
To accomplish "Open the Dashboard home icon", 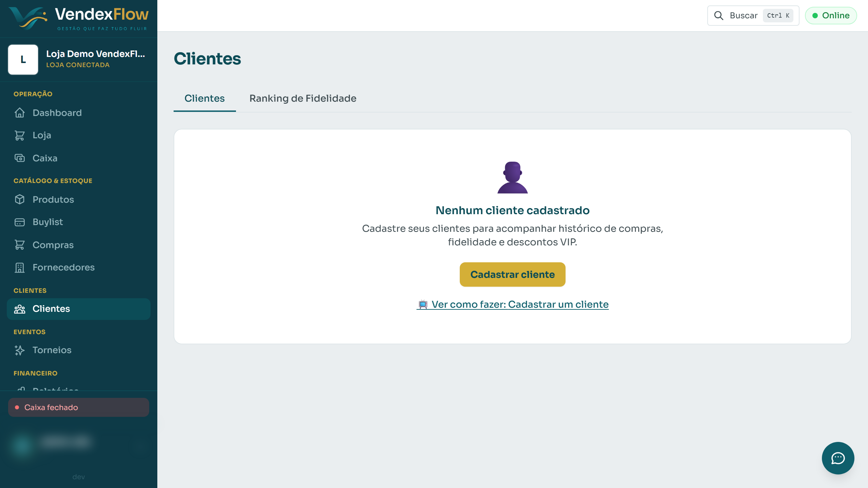I will 20,113.
